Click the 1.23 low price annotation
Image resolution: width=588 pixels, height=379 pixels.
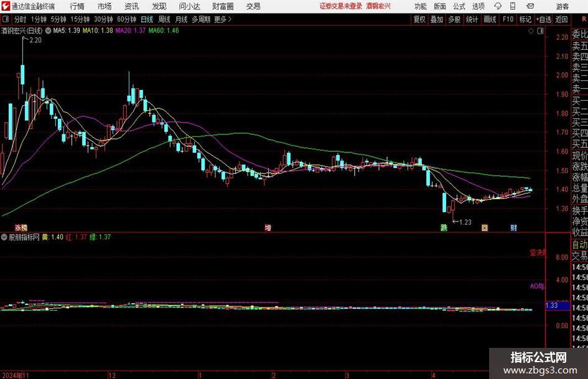click(x=465, y=222)
